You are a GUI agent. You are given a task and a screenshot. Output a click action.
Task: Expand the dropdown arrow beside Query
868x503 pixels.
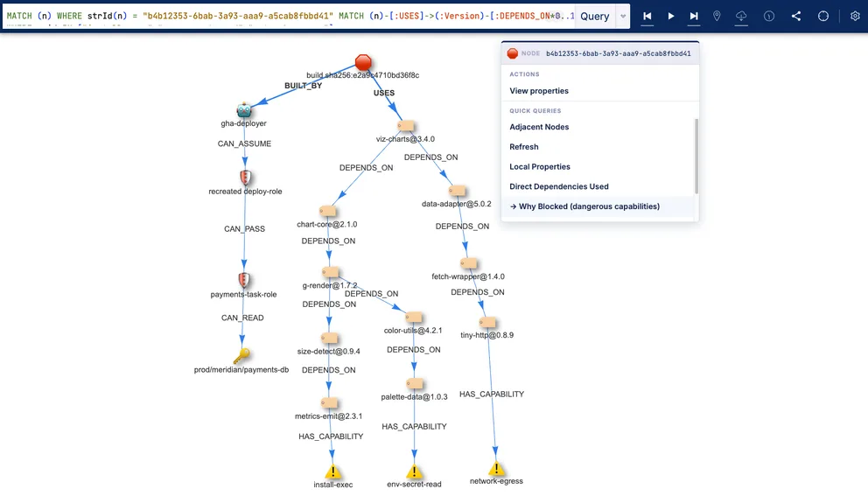[x=623, y=16]
